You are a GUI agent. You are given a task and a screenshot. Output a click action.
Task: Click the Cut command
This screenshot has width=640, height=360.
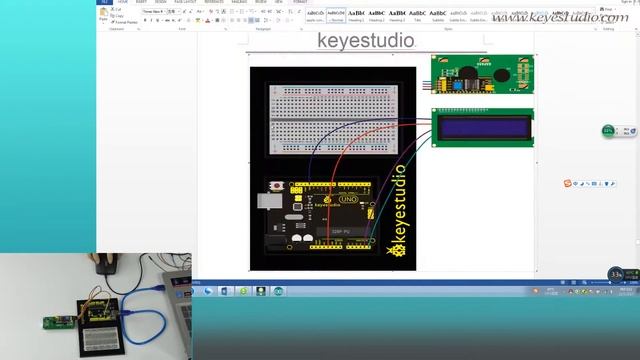[116, 9]
